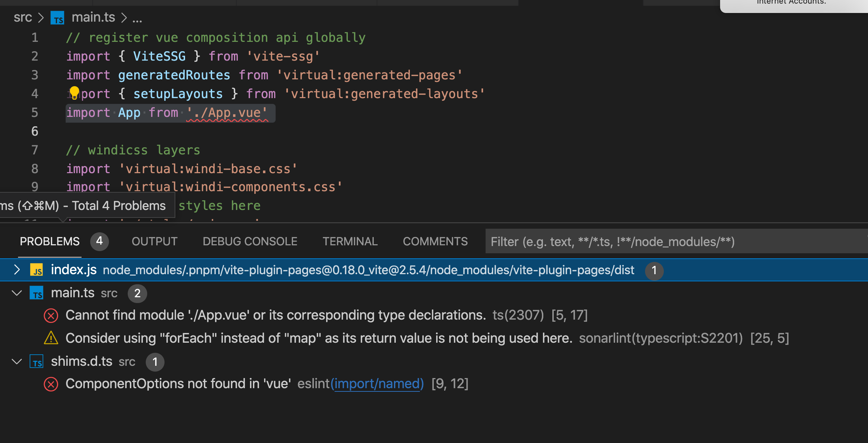
Task: Click the index.js problem count badge 1
Action: (654, 270)
